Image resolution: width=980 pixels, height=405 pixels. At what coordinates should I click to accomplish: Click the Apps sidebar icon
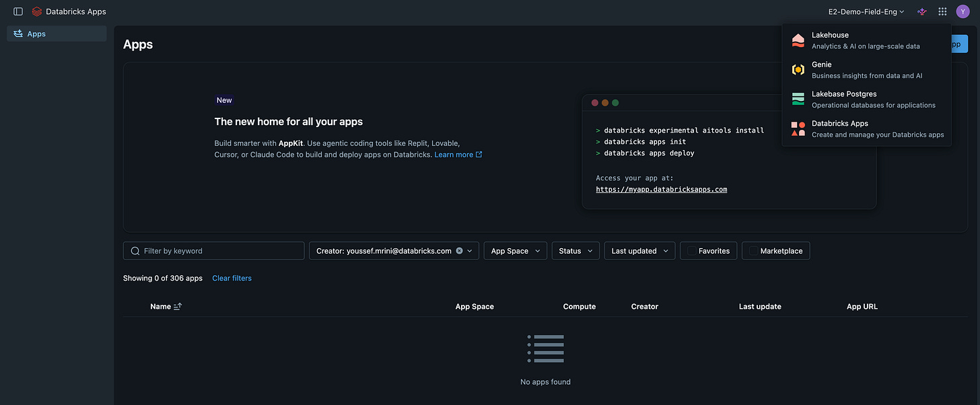click(x=18, y=34)
